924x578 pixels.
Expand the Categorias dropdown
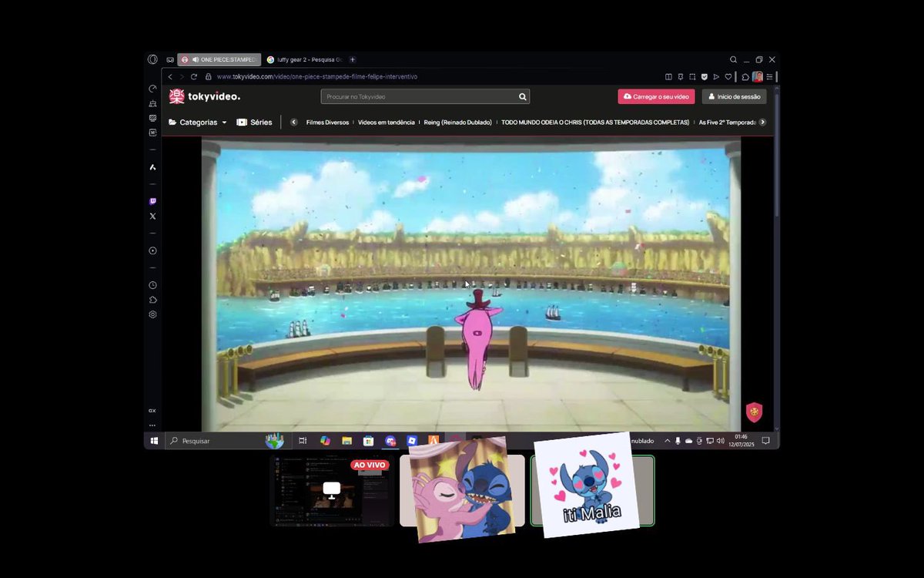(198, 122)
